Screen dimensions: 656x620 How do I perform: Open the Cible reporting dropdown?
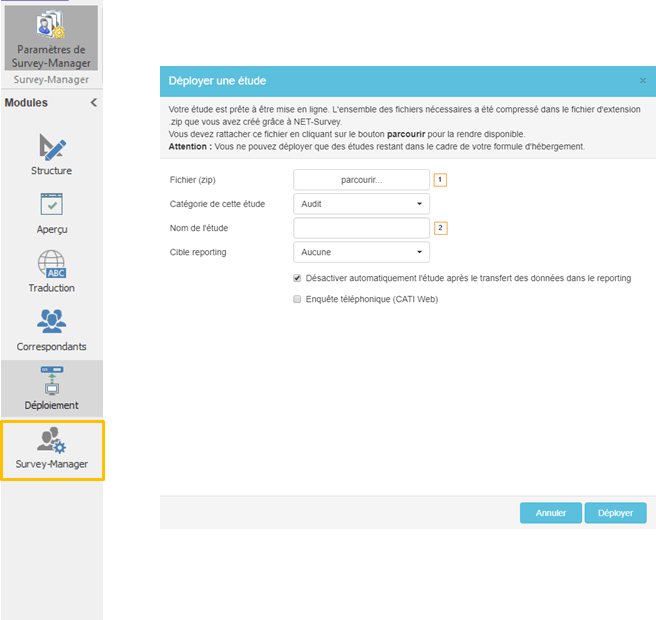[x=361, y=252]
